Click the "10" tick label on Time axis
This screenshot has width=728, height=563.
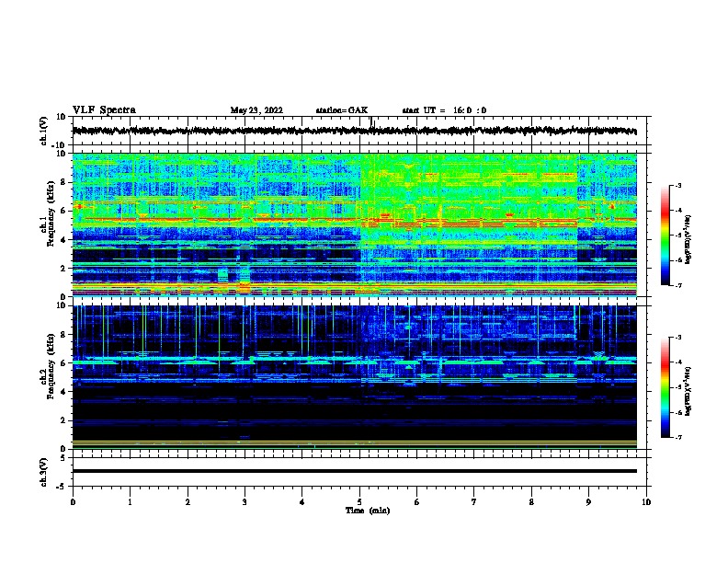pos(646,501)
